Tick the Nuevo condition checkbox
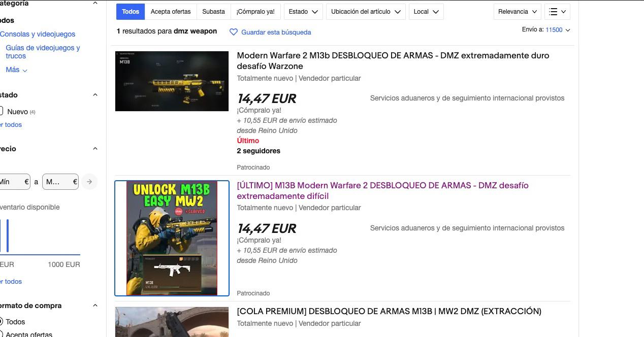The width and height of the screenshot is (644, 337). pos(0,111)
